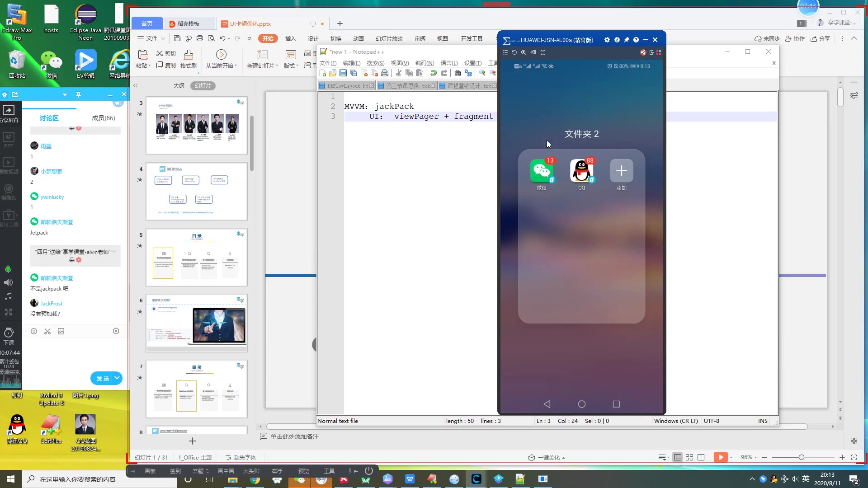This screenshot has width=868, height=488.
Task: Click settings gear in HUAWEI mirror window
Action: (607, 40)
